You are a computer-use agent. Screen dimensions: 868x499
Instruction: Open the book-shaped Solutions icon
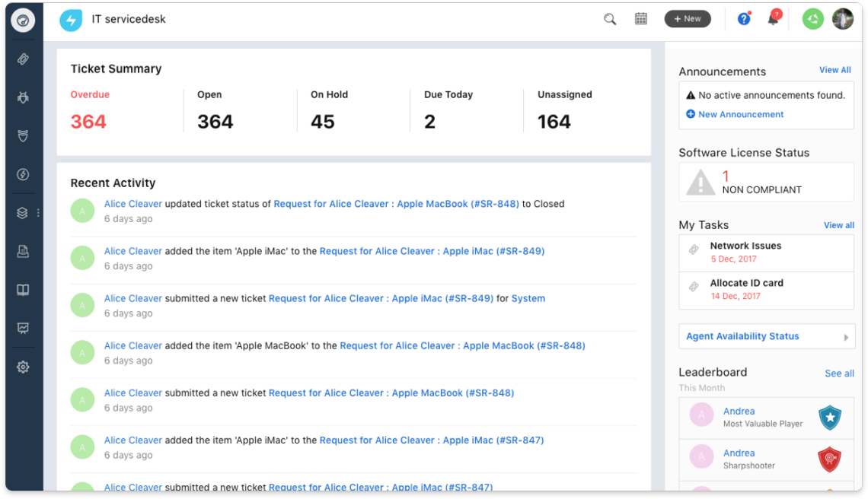[23, 290]
